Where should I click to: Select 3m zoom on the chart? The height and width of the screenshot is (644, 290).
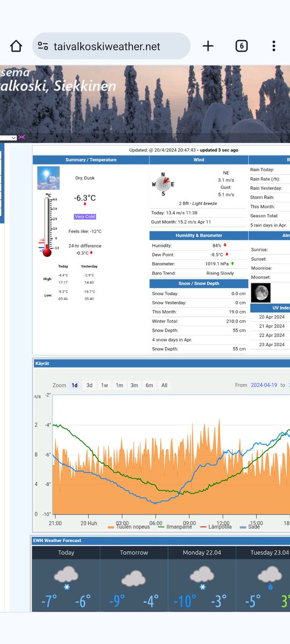tap(134, 385)
